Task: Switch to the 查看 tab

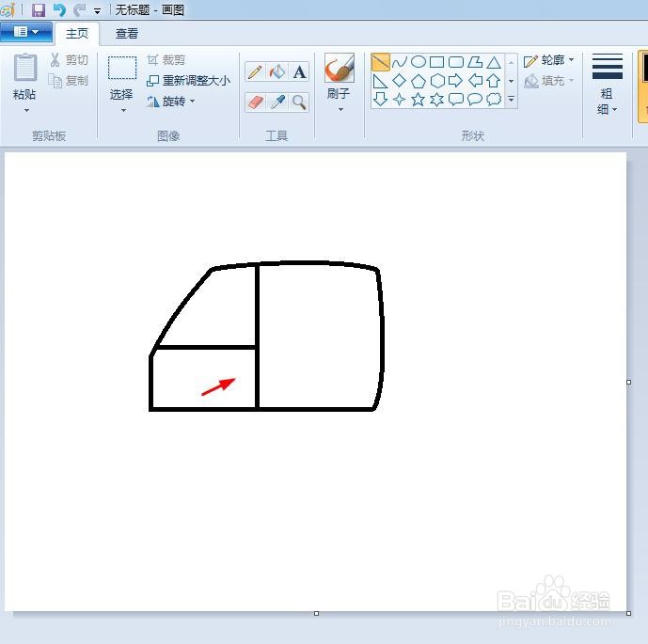Action: 126,34
